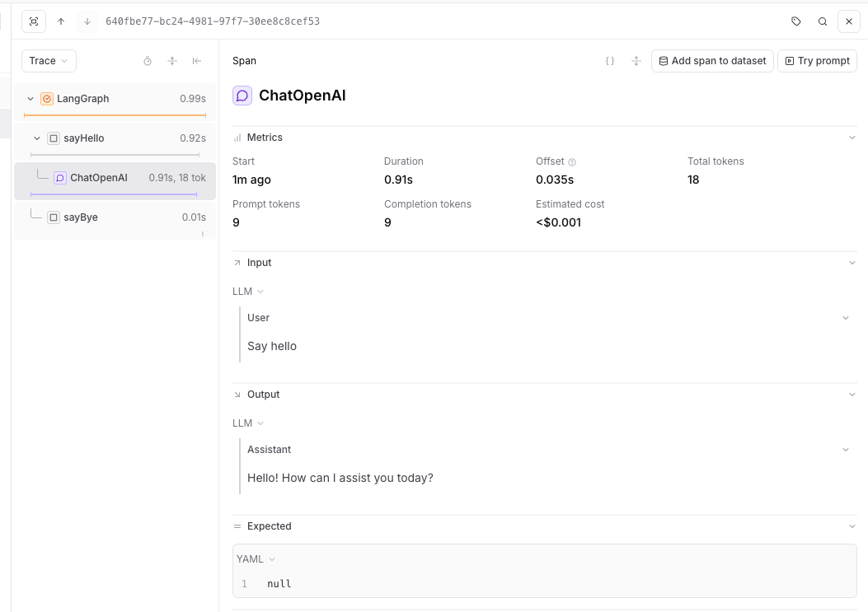Click the Offset value 0.035s
The image size is (868, 612).
pyautogui.click(x=555, y=180)
